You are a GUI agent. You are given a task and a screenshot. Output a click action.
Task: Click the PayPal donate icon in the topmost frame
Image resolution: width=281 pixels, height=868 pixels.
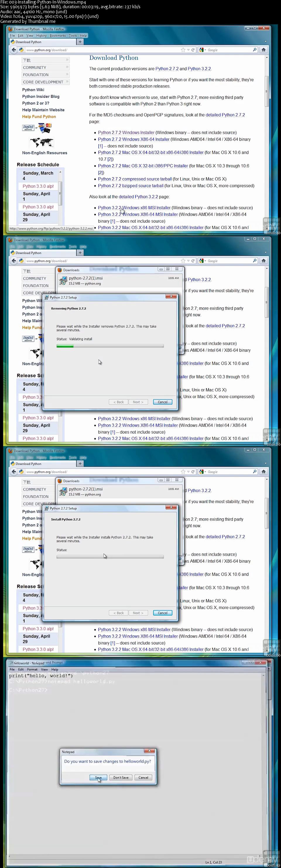(x=28, y=128)
